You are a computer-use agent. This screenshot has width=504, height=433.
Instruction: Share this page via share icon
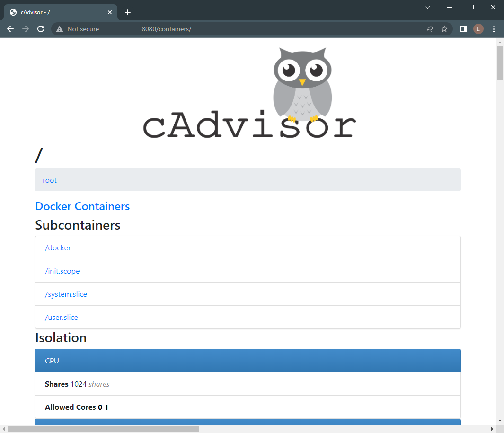(x=429, y=29)
